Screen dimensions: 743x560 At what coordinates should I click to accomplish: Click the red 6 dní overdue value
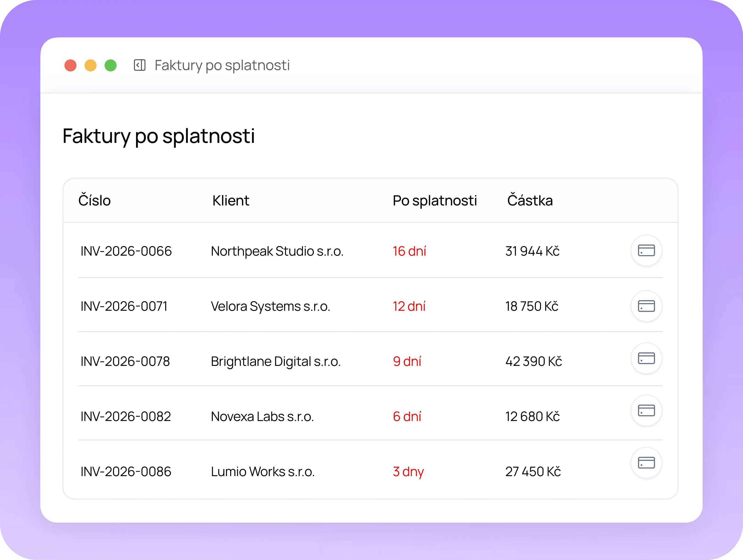pos(407,416)
